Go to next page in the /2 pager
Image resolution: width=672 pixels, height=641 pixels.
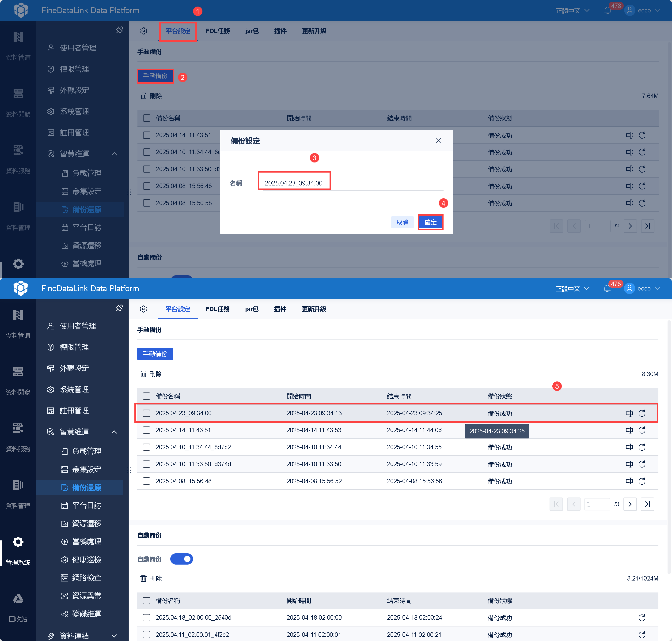click(x=630, y=226)
